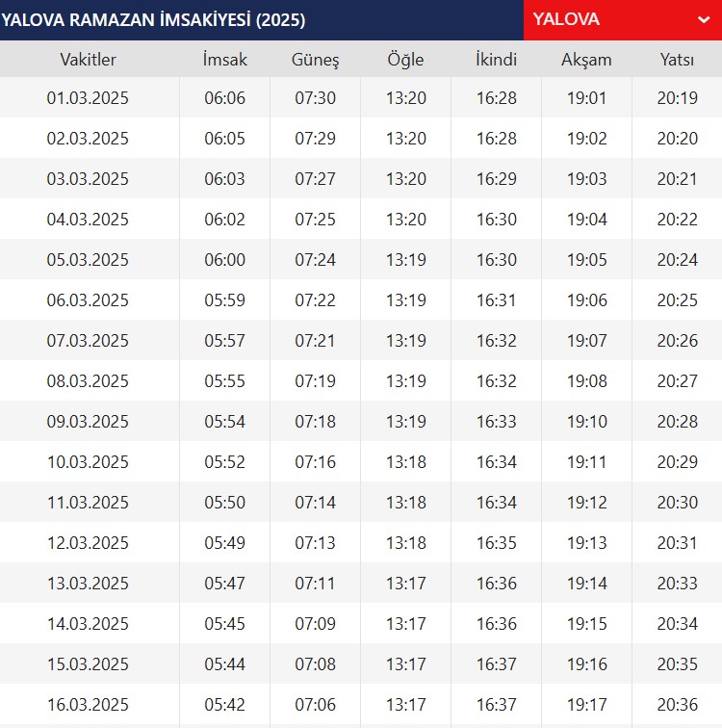This screenshot has height=728, width=722.
Task: Select the date 05.03.2025
Action: pyautogui.click(x=88, y=260)
